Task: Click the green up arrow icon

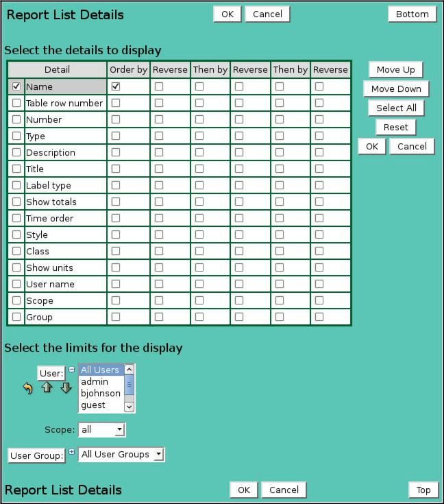Action: (x=47, y=387)
